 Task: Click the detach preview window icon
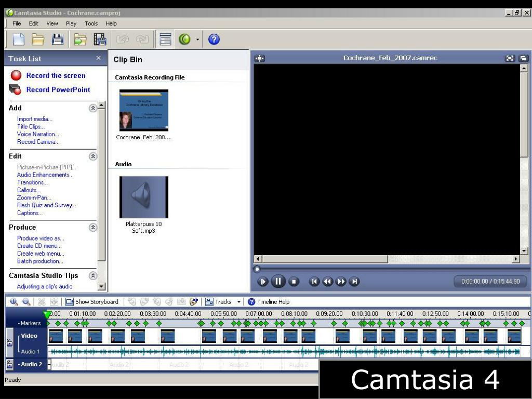pos(523,58)
